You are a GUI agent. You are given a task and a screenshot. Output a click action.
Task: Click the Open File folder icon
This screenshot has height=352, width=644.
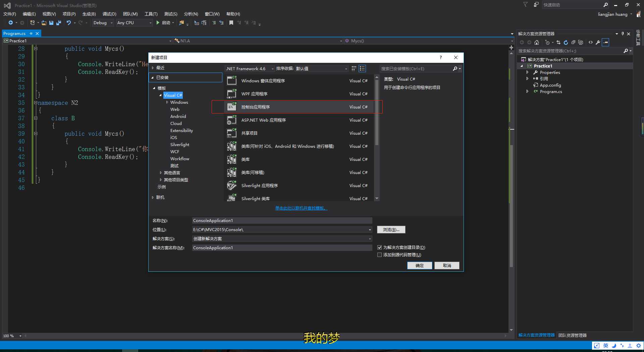pyautogui.click(x=44, y=23)
